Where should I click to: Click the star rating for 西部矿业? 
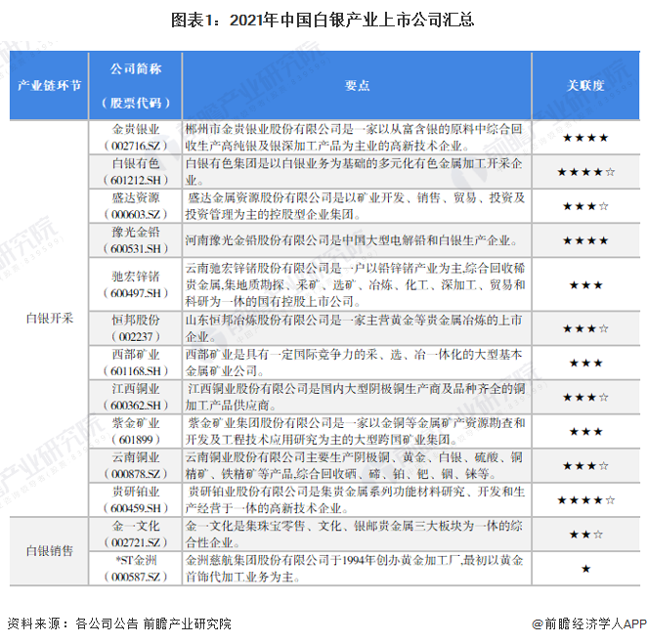click(x=586, y=364)
